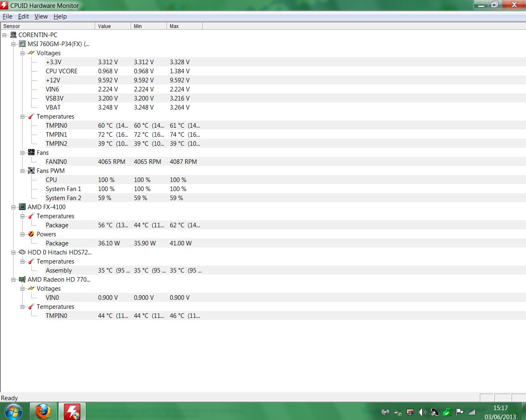Click the Value column header
The height and width of the screenshot is (420, 526).
point(113,26)
